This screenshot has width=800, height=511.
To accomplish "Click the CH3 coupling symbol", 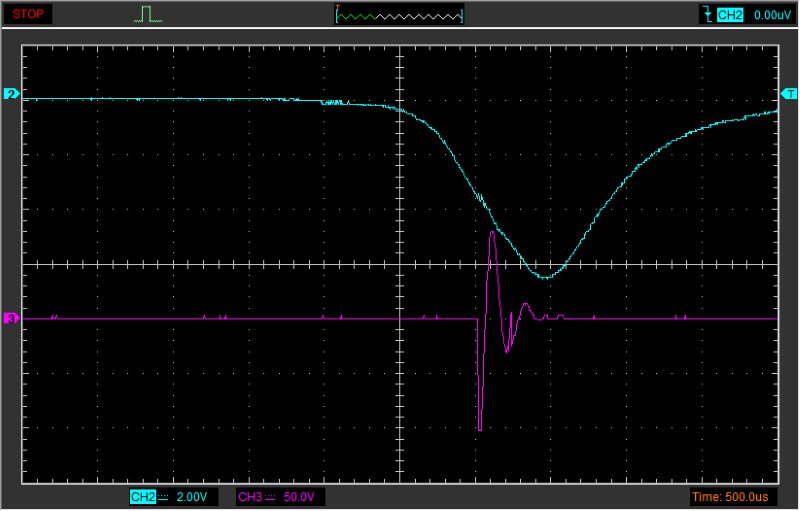I will point(270,497).
